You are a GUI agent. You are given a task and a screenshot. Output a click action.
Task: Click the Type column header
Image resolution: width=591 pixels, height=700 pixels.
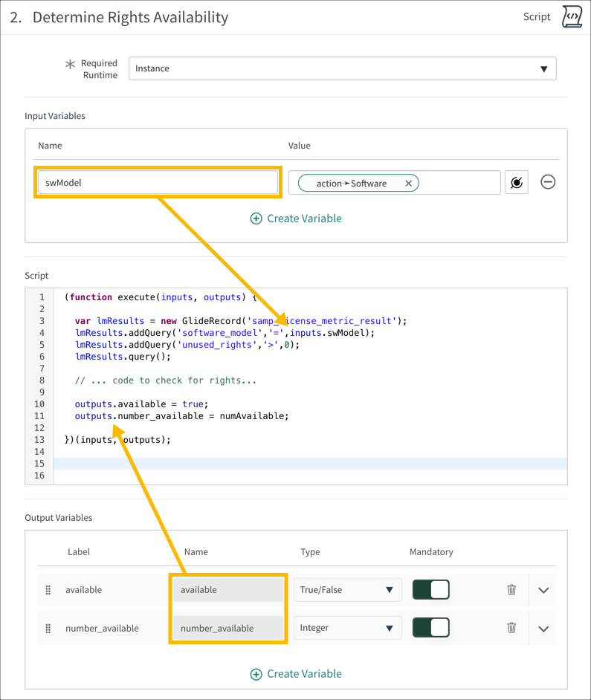[x=310, y=552]
